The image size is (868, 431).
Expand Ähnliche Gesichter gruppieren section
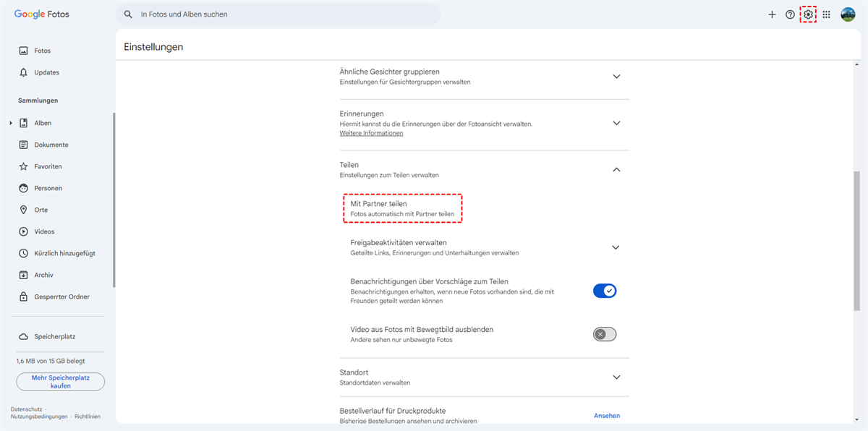616,77
